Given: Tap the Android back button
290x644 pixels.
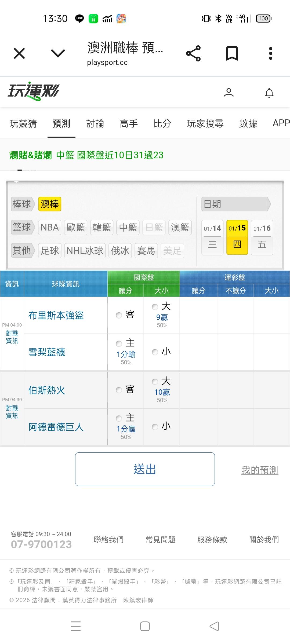Looking at the screenshot, I should coord(214,626).
